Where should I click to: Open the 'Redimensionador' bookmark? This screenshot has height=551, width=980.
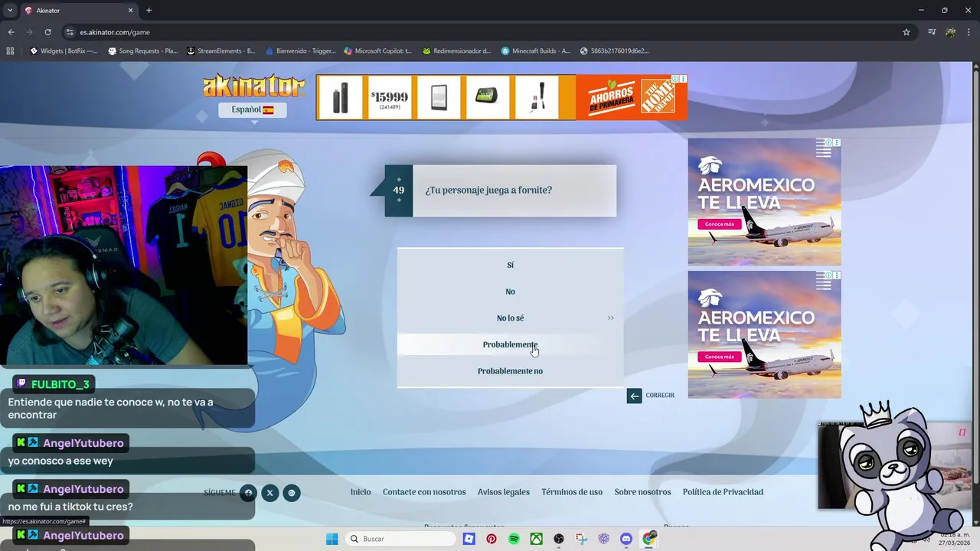[x=457, y=51]
